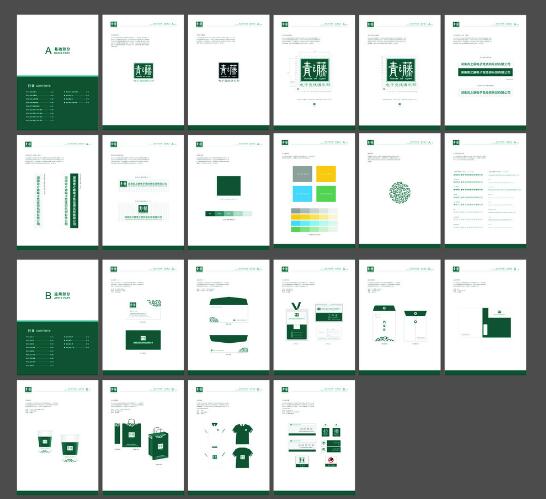Open the green folder design page

(485, 317)
